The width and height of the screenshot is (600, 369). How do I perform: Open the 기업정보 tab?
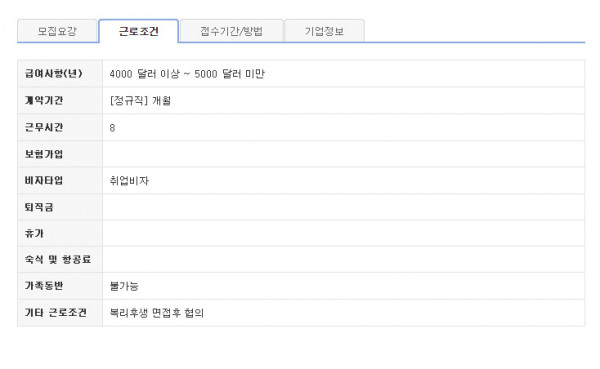pos(324,31)
